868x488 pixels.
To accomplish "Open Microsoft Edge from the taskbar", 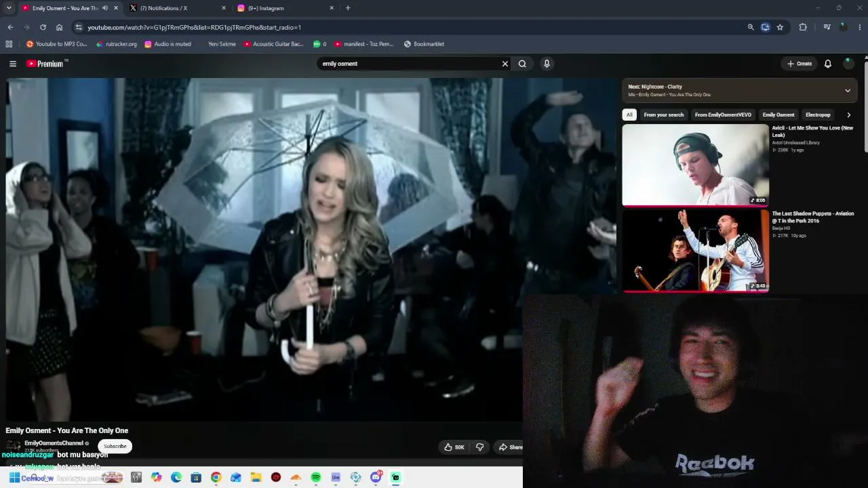I will point(176,477).
